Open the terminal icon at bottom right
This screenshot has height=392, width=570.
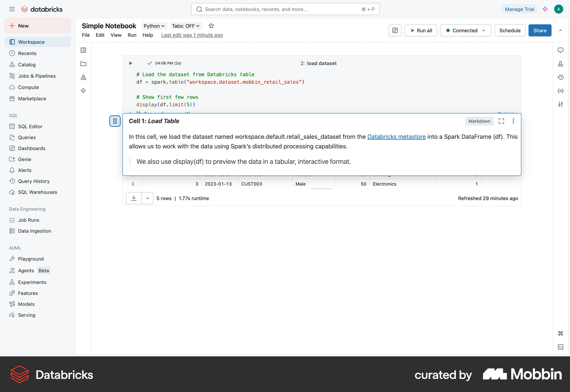click(560, 347)
